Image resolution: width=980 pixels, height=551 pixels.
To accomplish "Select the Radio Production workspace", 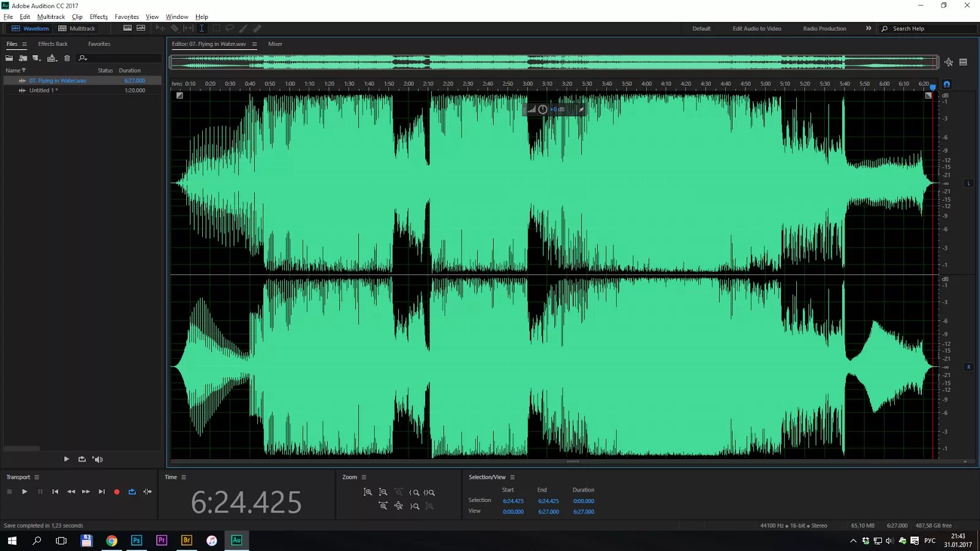I will click(x=824, y=28).
